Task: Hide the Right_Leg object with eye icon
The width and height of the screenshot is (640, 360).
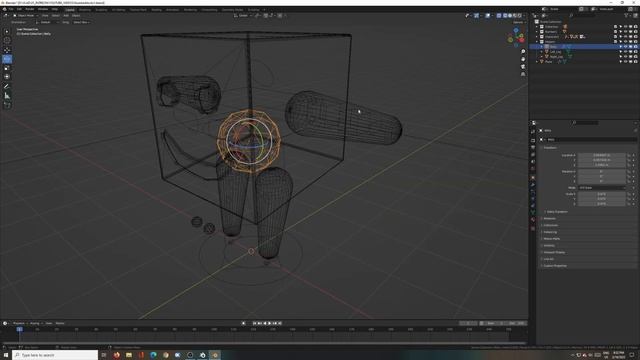Action: point(625,57)
